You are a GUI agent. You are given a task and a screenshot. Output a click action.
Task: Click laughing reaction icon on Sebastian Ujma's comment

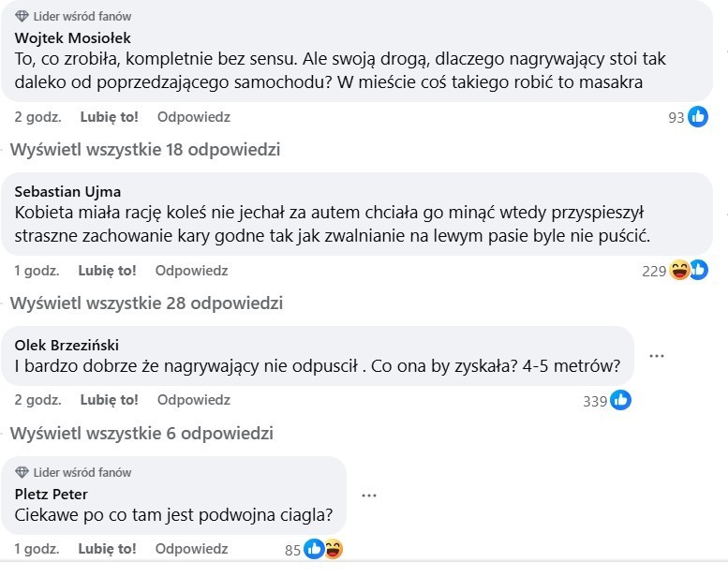[680, 271]
